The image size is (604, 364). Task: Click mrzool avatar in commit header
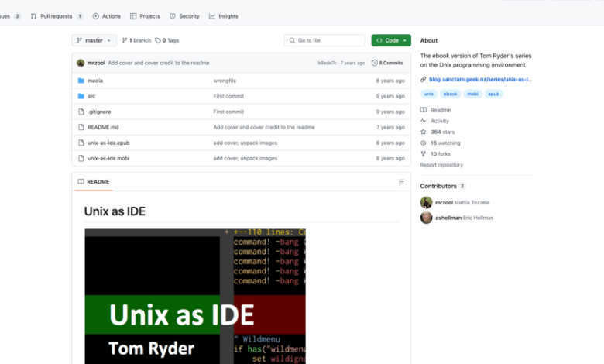click(x=81, y=63)
